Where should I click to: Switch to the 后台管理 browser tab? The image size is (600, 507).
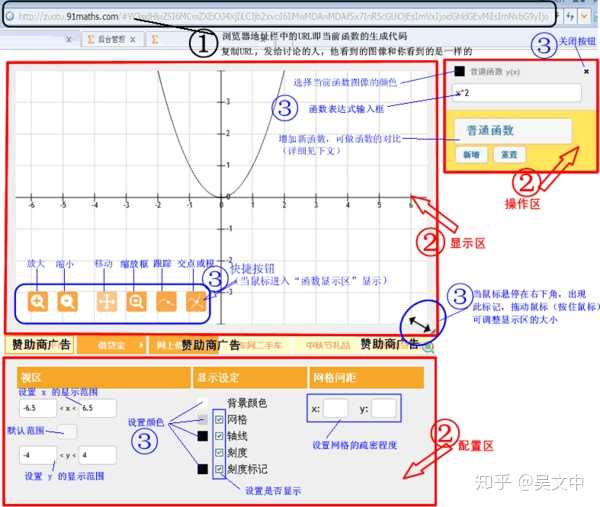coord(111,39)
